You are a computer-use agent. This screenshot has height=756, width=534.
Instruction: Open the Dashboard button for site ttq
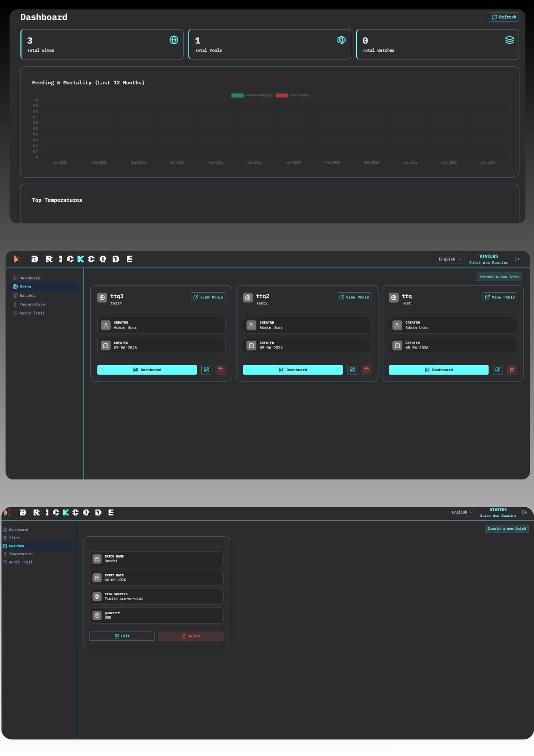click(x=438, y=370)
